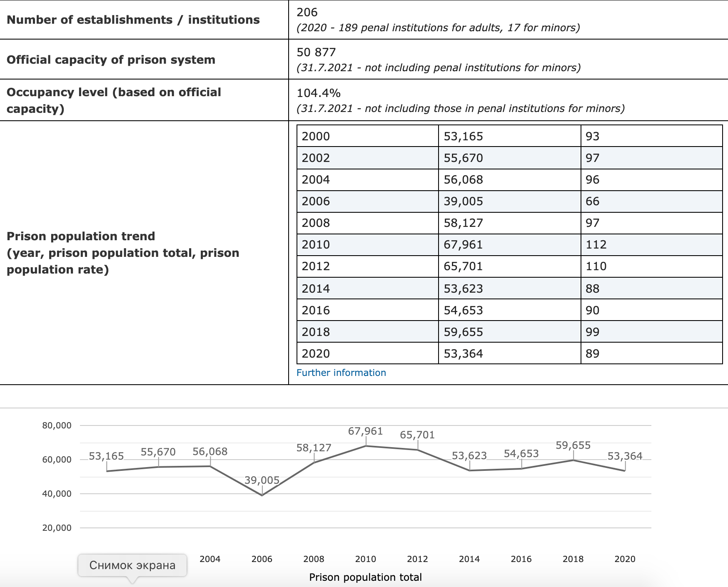Select the 112 population rate cell
Viewport: 728px width, 587px height.
pyautogui.click(x=596, y=244)
